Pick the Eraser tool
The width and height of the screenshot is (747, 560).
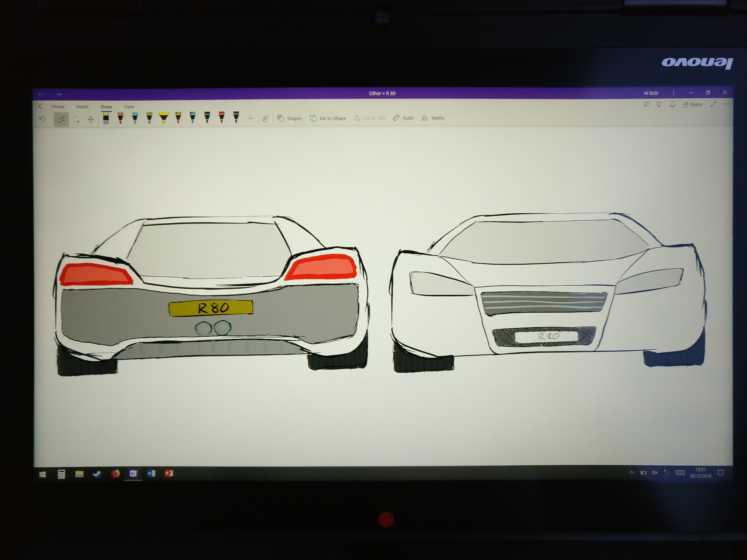click(106, 118)
